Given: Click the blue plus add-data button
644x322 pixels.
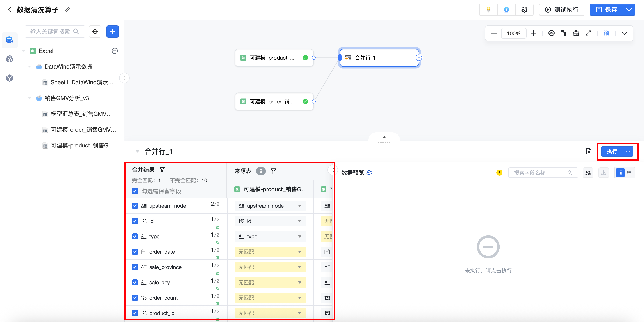Looking at the screenshot, I should [113, 32].
